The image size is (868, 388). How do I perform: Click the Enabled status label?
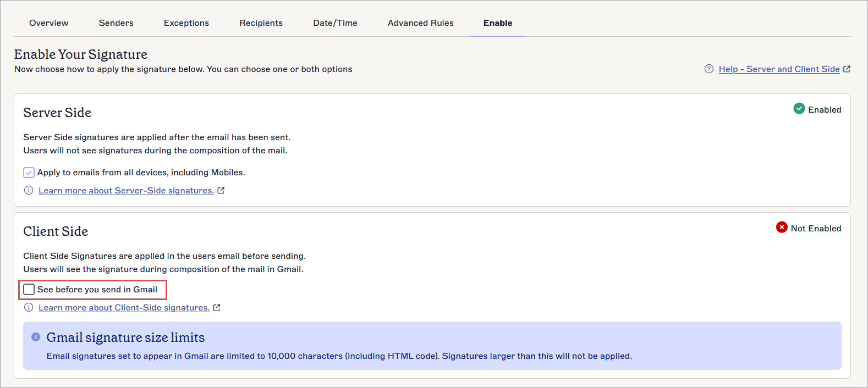coord(825,110)
